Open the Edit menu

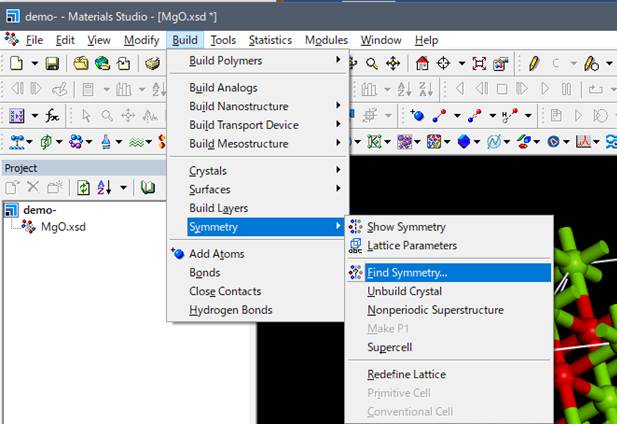65,40
